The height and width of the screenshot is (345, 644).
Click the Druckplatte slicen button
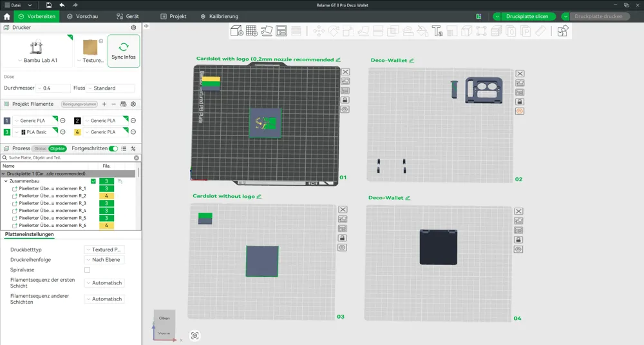(x=527, y=17)
